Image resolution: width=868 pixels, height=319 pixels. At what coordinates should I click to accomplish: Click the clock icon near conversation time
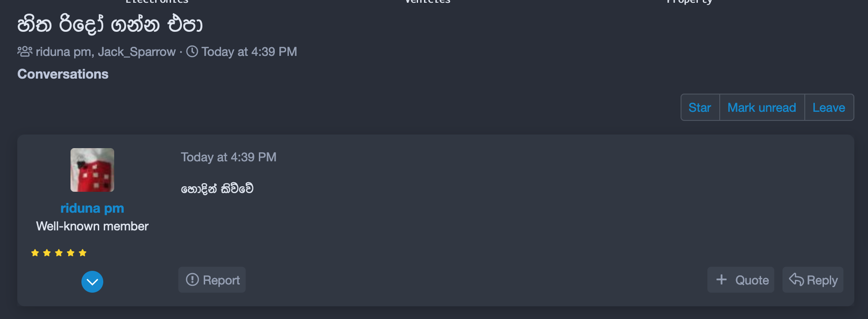tap(192, 51)
